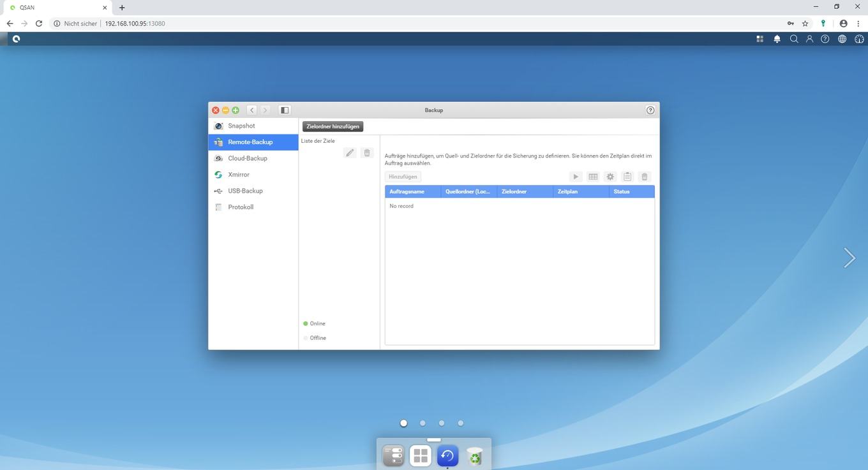Open the help question mark in QSAN top bar

pos(825,39)
